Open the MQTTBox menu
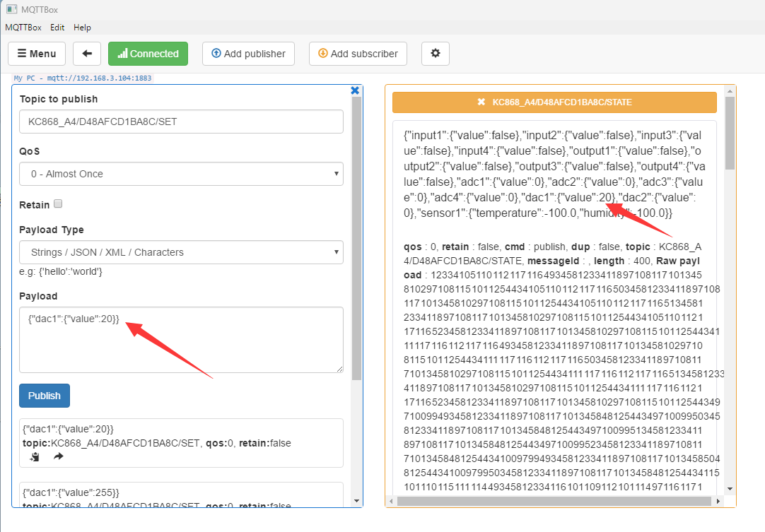 coord(23,28)
